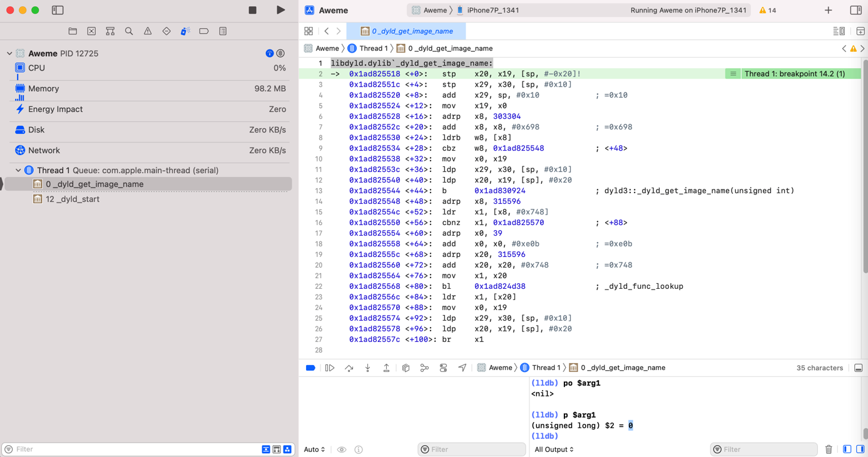Select the CPU gauge row
This screenshot has height=457, width=868.
coord(150,68)
